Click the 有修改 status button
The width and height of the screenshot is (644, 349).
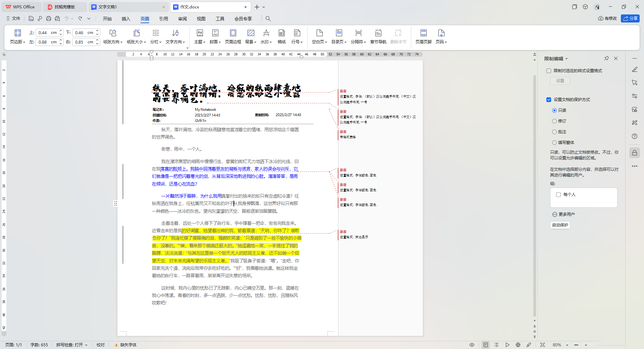[607, 18]
